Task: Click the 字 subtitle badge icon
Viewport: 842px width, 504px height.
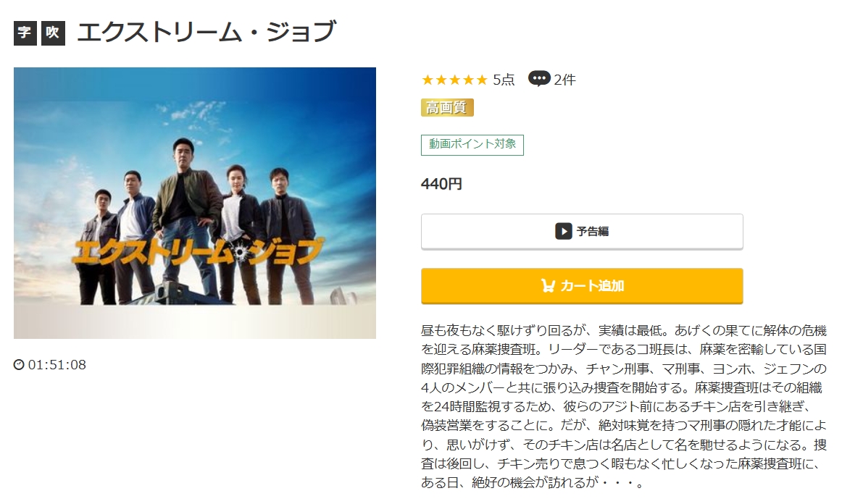Action: [x=25, y=33]
